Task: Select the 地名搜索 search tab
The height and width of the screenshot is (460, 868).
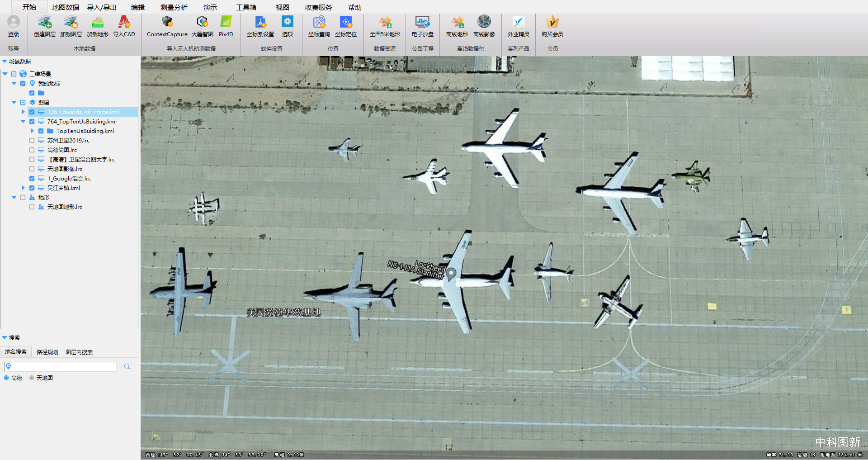Action: pos(16,352)
